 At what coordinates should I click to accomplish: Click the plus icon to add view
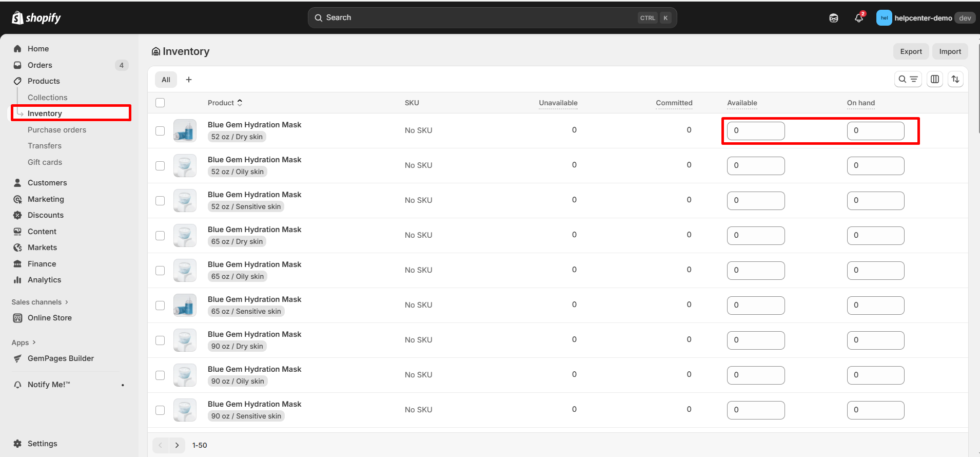click(189, 80)
